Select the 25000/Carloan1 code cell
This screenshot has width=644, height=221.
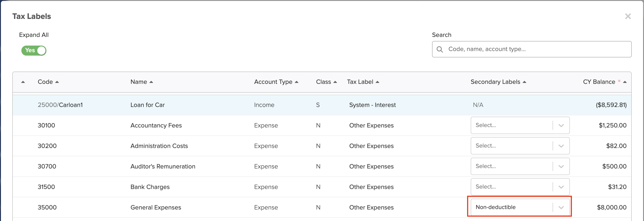coord(60,105)
